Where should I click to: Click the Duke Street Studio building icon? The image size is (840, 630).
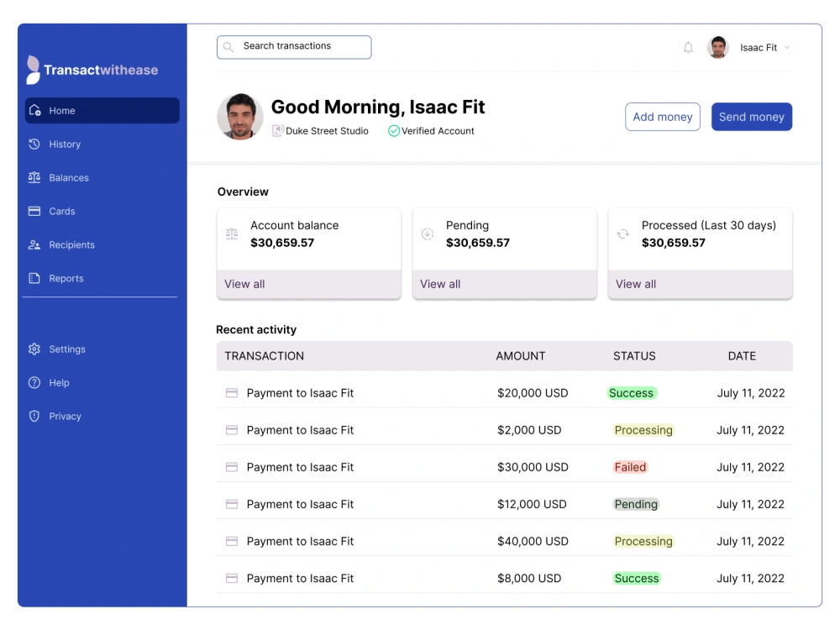277,131
